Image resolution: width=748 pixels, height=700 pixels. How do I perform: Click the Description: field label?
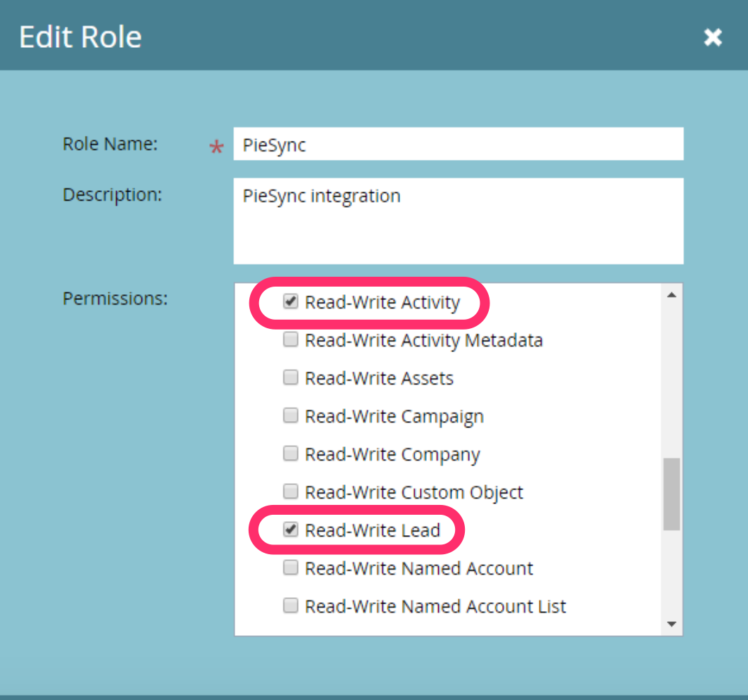coord(113,195)
